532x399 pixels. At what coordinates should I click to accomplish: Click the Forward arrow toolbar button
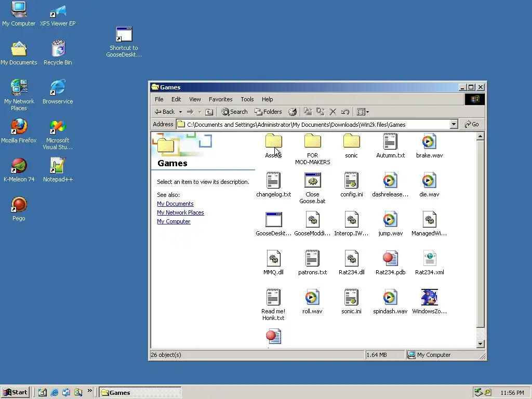190,112
